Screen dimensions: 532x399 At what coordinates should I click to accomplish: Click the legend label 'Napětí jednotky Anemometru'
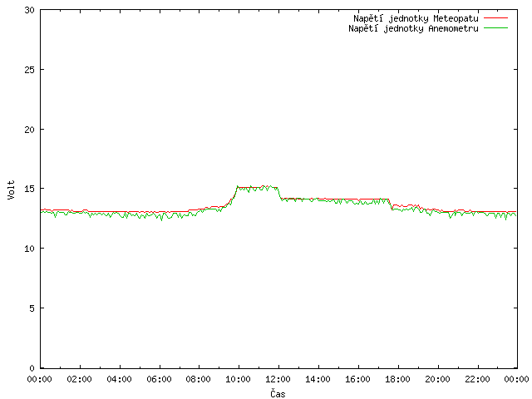tap(413, 28)
